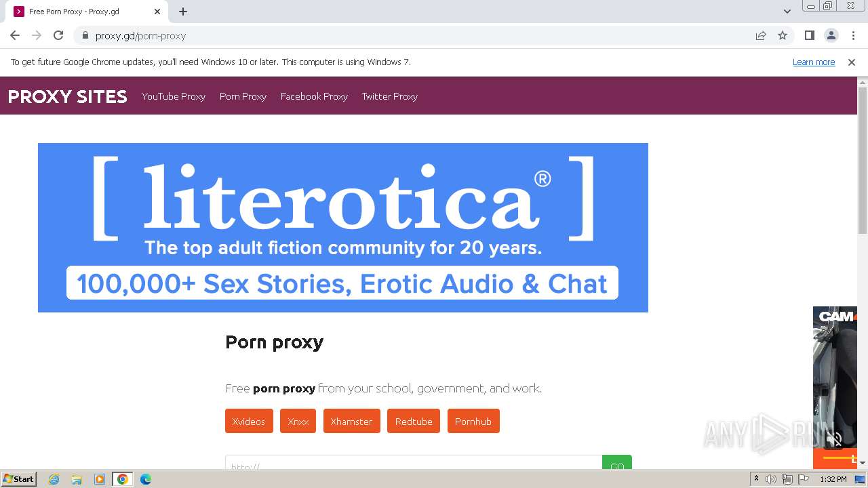Click the Redtube button

tap(414, 421)
